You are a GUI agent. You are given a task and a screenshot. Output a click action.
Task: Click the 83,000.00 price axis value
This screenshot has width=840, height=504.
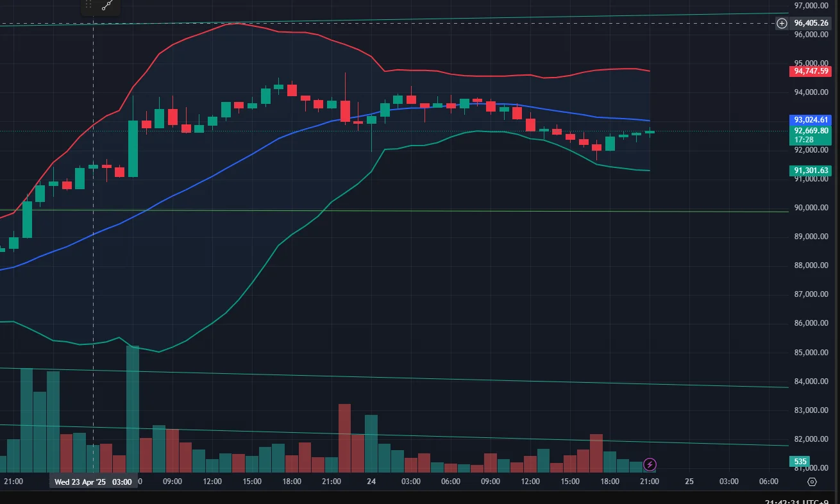811,410
